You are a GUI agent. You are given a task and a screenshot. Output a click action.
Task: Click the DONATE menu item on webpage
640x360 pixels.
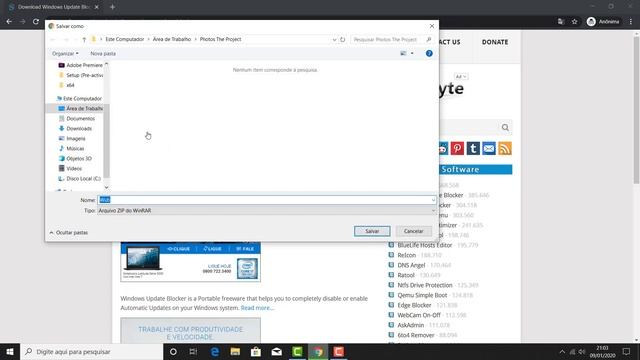pos(495,42)
